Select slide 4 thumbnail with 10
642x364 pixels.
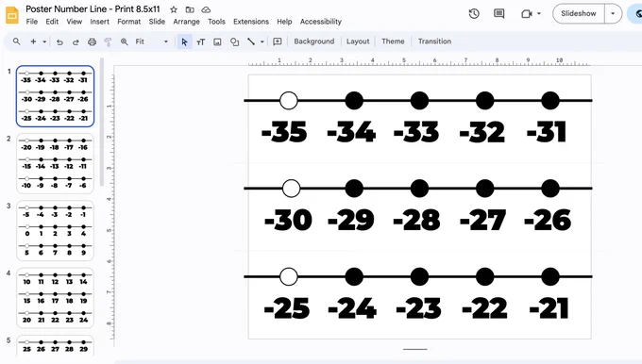click(x=56, y=298)
